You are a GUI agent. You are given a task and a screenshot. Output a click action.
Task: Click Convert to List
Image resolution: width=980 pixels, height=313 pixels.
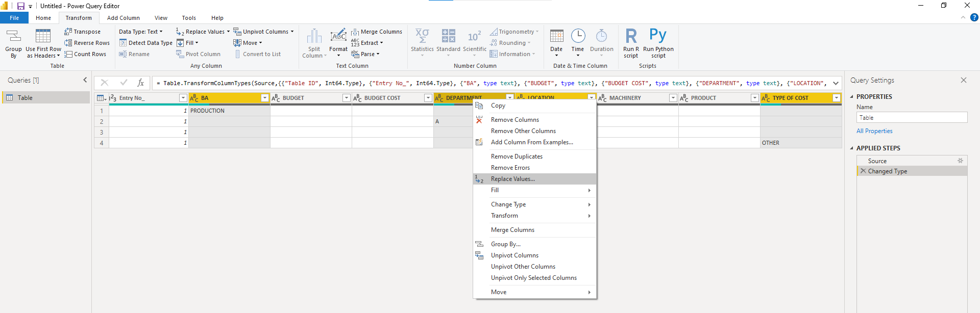coord(257,54)
